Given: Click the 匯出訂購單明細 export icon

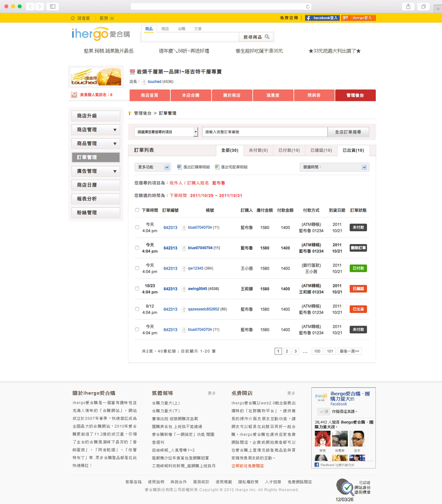Looking at the screenshot, I should pyautogui.click(x=179, y=167).
